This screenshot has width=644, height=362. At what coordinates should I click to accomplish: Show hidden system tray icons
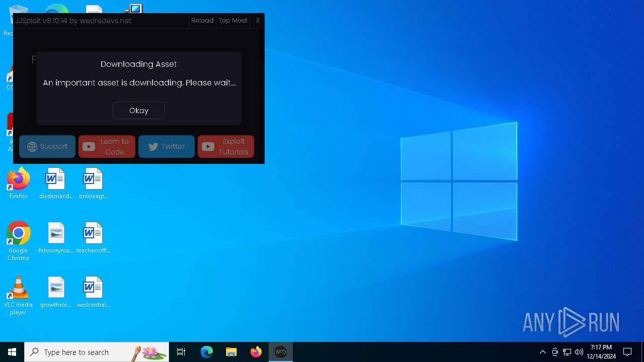tap(542, 352)
